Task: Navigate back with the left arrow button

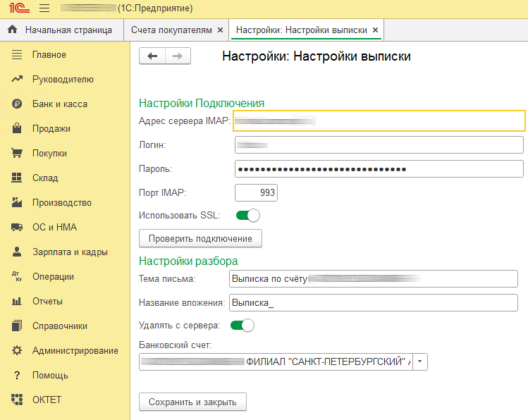Action: pos(152,56)
